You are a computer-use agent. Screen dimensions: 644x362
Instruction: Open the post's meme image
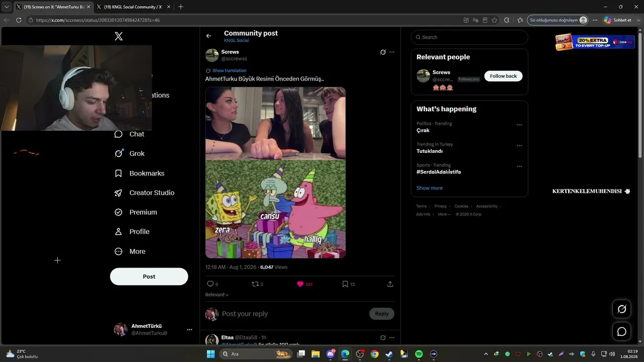[275, 172]
